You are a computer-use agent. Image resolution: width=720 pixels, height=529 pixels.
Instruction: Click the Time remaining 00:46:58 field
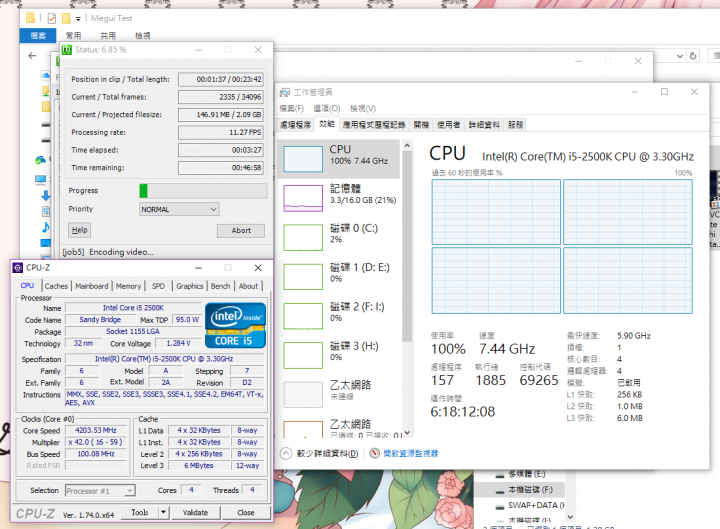tap(221, 168)
